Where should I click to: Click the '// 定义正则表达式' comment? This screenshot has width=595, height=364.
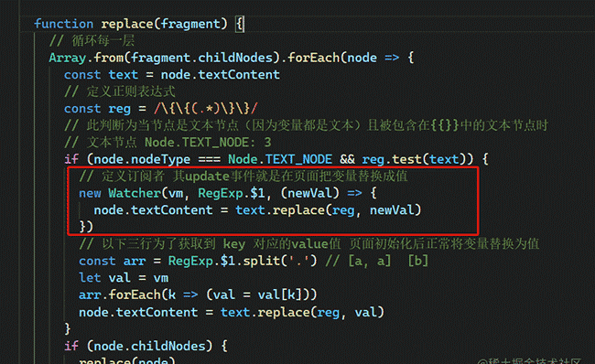point(120,91)
